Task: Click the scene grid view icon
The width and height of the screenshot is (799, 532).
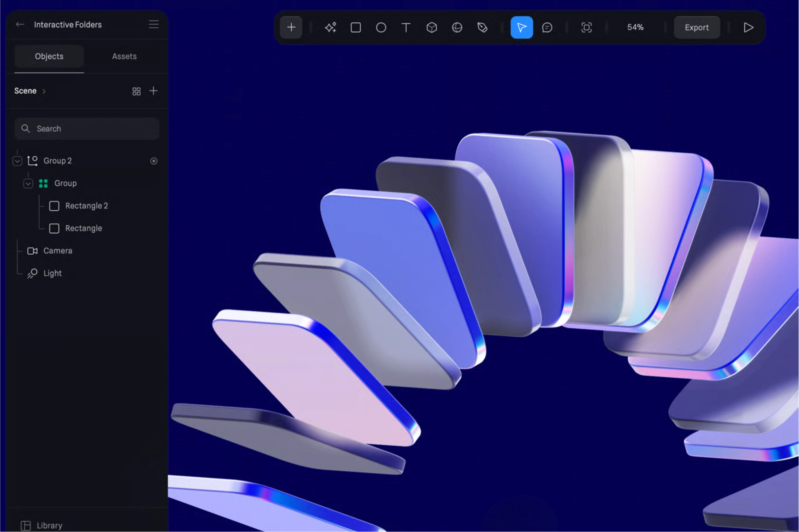Action: pos(136,91)
